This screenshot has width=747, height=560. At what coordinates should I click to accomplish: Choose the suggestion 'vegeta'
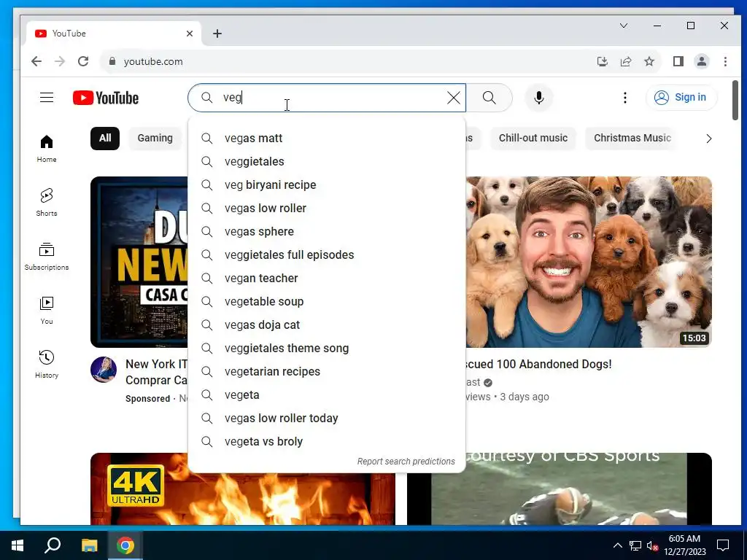[x=327, y=394]
